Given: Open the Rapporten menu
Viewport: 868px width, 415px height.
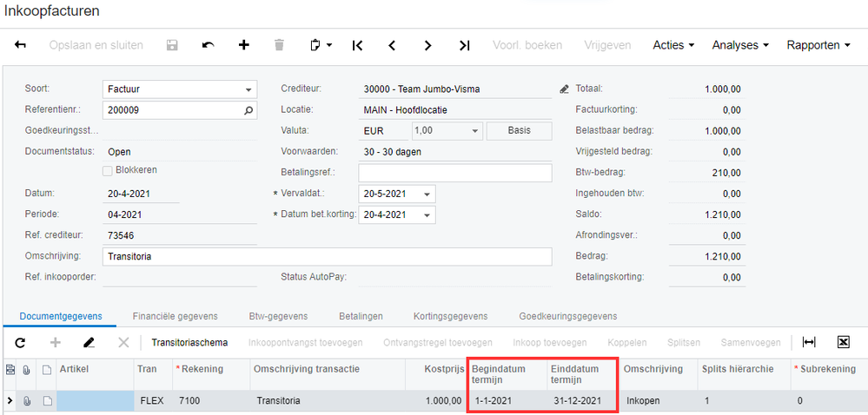Looking at the screenshot, I should point(818,45).
